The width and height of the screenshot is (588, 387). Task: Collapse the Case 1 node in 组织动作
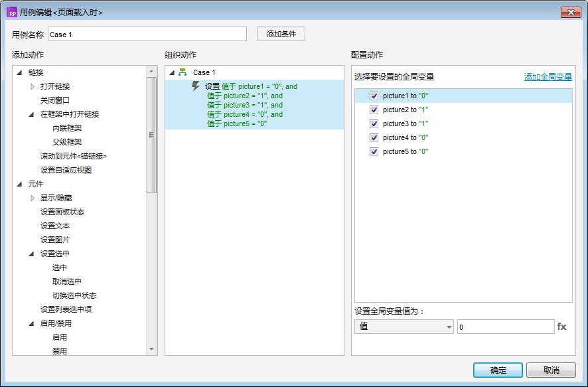click(x=172, y=72)
